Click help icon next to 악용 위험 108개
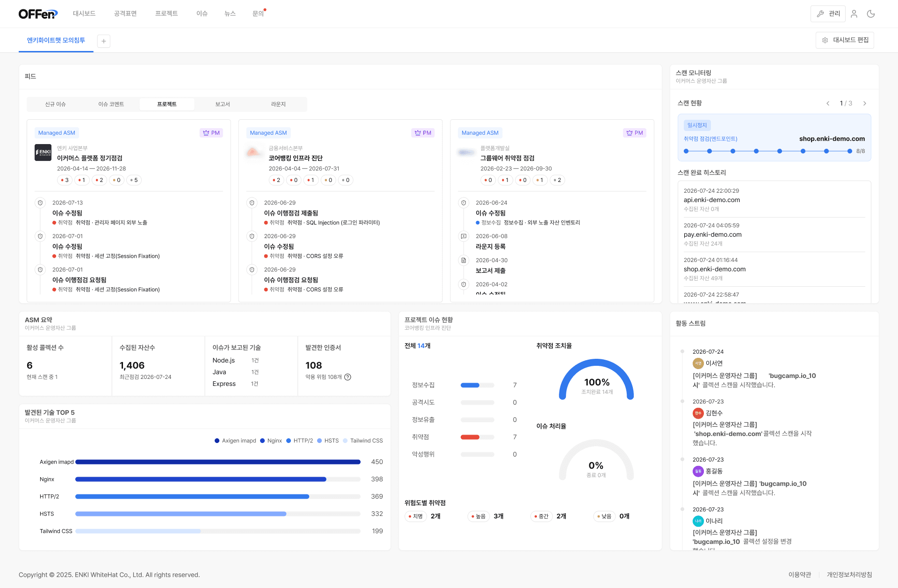The width and height of the screenshot is (898, 588). coord(348,377)
